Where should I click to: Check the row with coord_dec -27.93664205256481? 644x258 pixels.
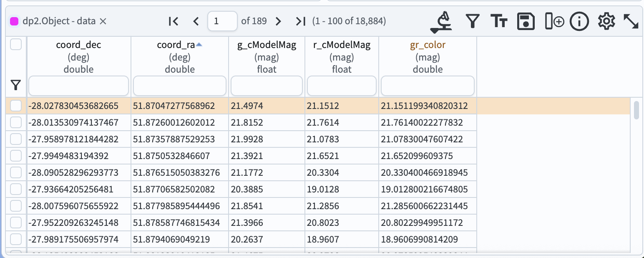[x=16, y=189]
